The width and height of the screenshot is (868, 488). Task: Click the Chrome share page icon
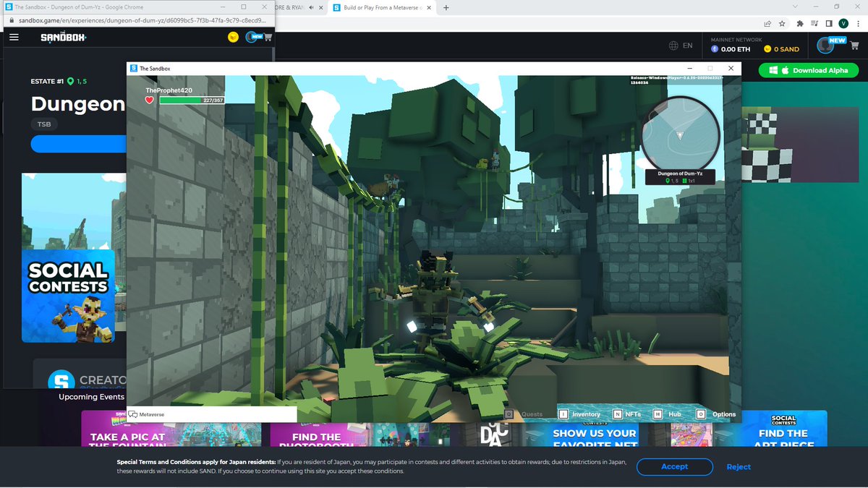(x=767, y=24)
